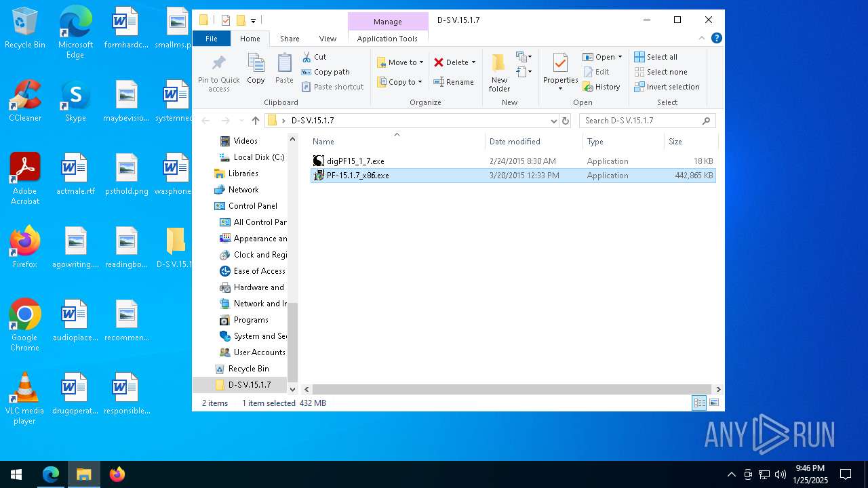Click Select none in ribbon

pyautogui.click(x=660, y=72)
